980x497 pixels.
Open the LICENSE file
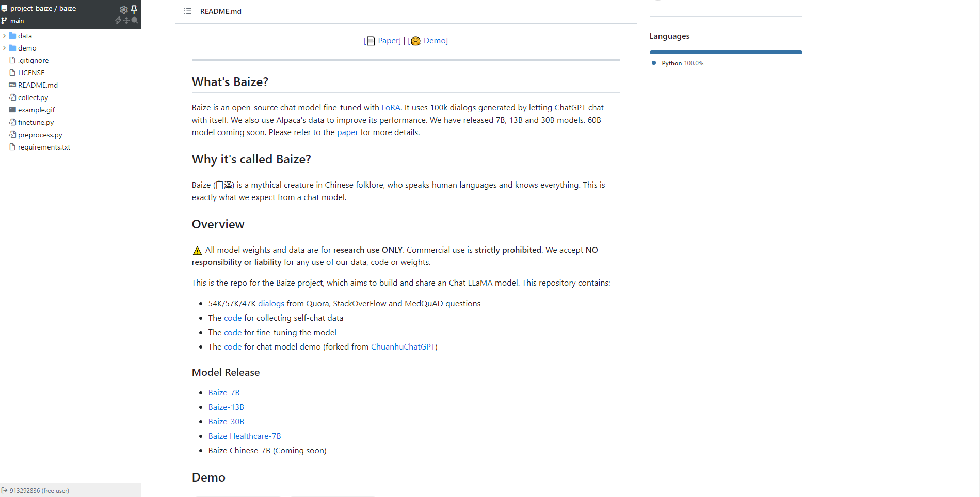31,73
